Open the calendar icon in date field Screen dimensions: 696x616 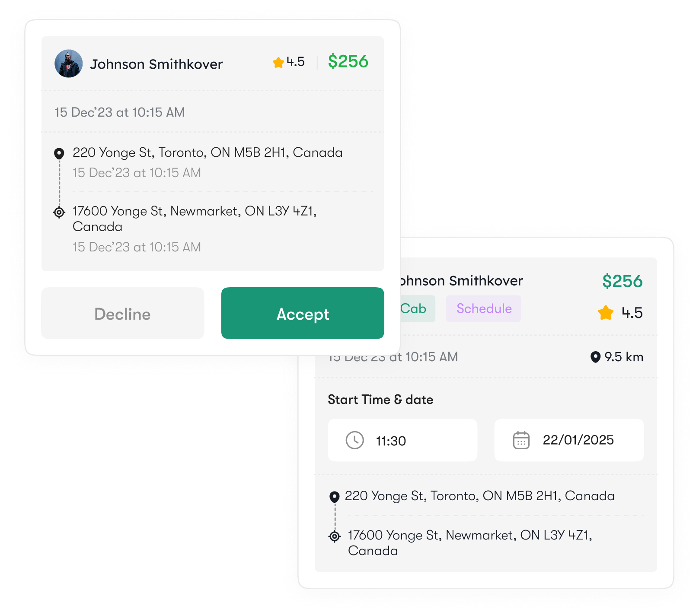tap(521, 440)
